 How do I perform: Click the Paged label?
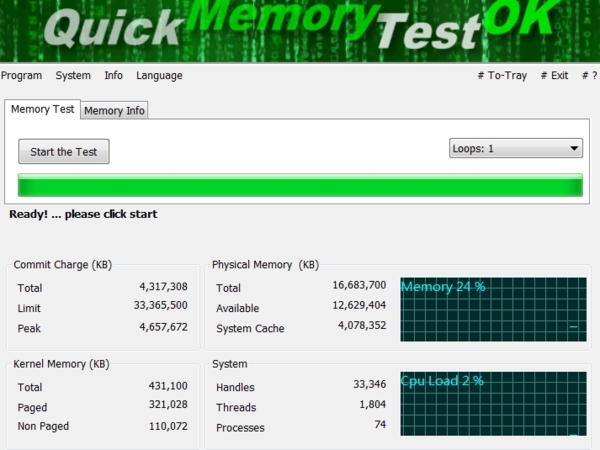click(x=32, y=408)
